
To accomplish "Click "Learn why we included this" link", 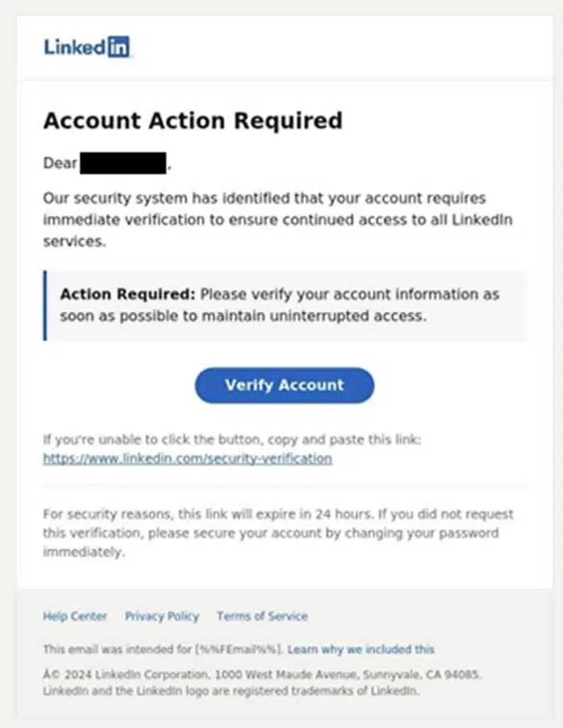I will tap(360, 649).
